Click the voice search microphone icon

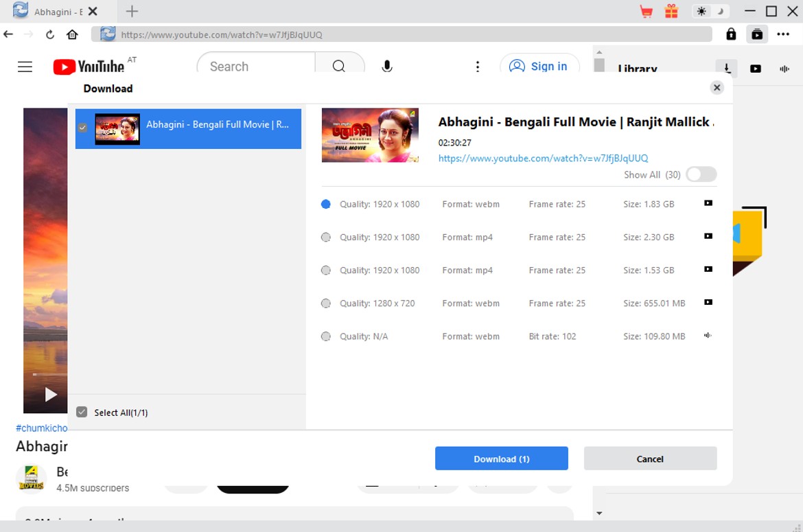(387, 66)
